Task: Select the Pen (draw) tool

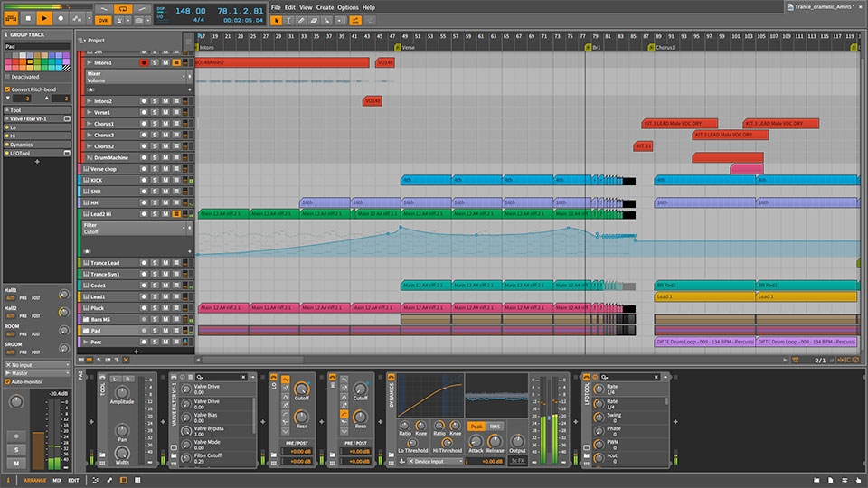Action: pos(302,18)
